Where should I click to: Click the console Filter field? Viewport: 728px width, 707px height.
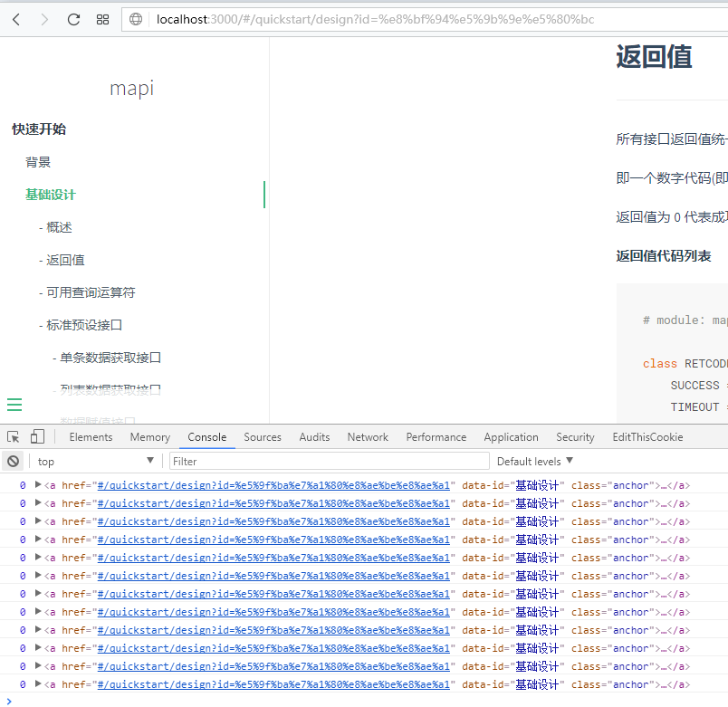(330, 461)
